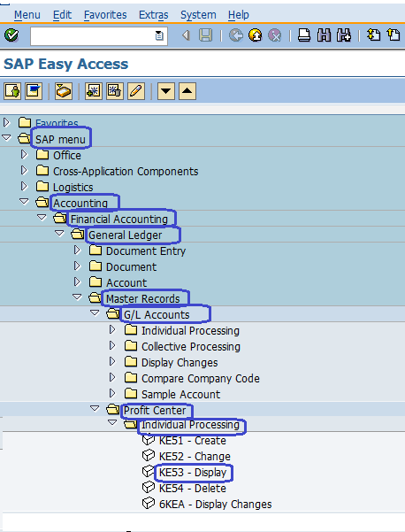Click the Add to Favorites icon
Screen dimensions: 405x532
[x=93, y=91]
